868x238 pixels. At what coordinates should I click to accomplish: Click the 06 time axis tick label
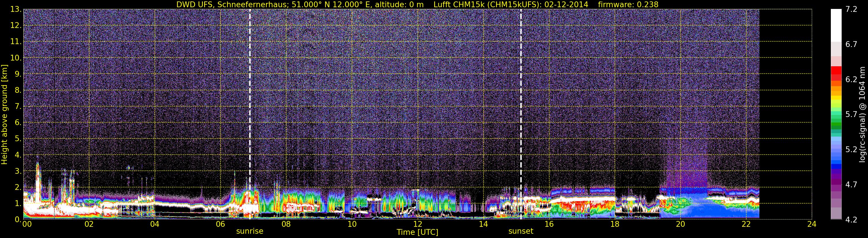tap(220, 224)
